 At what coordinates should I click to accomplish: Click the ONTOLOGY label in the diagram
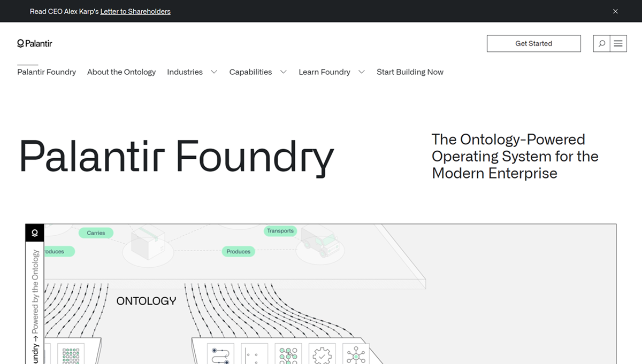click(146, 301)
